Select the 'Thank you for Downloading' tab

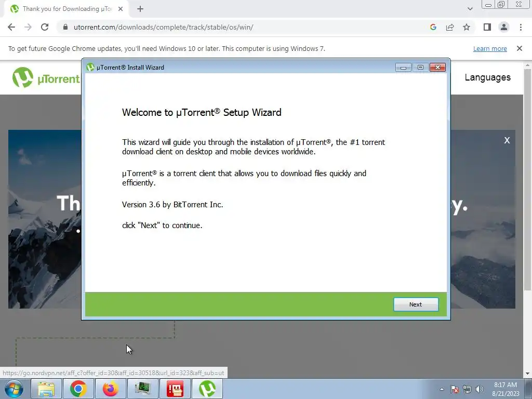coord(66,9)
